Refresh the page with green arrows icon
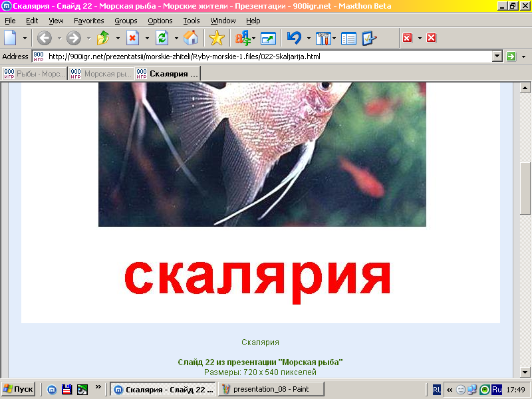Viewport: 532px width, 399px height. click(162, 38)
